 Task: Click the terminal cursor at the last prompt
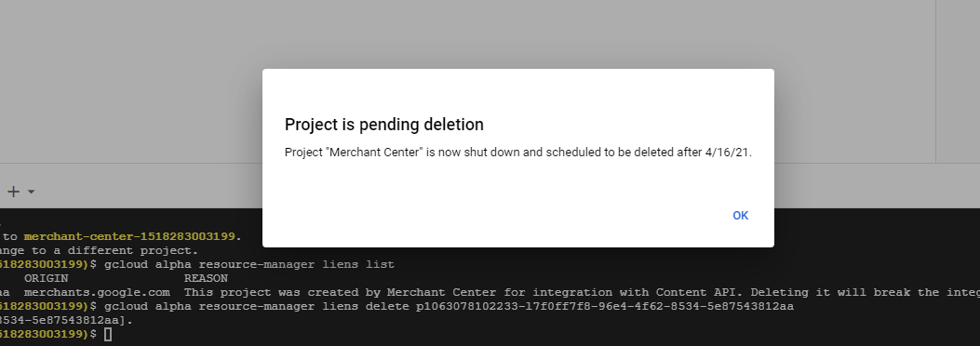click(x=108, y=334)
